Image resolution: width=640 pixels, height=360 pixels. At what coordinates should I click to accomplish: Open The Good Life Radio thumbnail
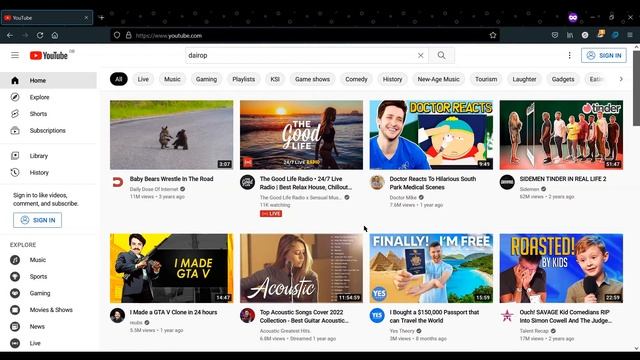[301, 135]
